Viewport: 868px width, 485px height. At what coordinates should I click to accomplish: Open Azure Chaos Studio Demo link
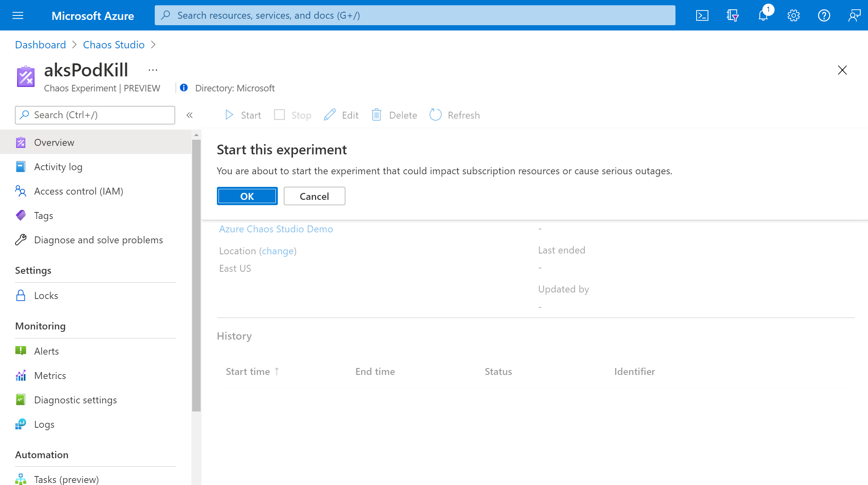pyautogui.click(x=276, y=229)
